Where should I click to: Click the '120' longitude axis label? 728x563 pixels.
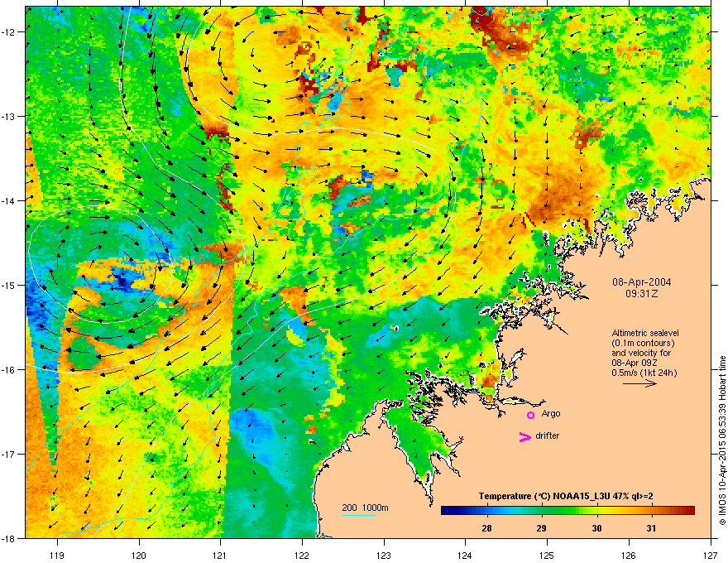(139, 555)
